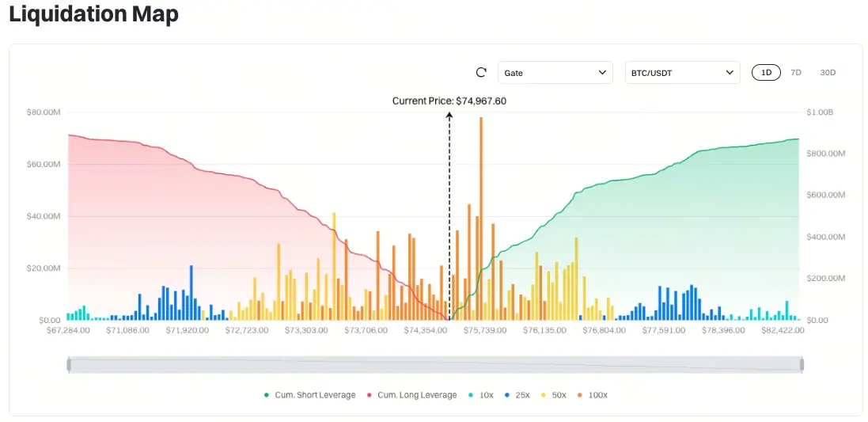Image resolution: width=868 pixels, height=422 pixels.
Task: Click the chevron arrow in BTC/USDT selector
Action: pos(729,73)
